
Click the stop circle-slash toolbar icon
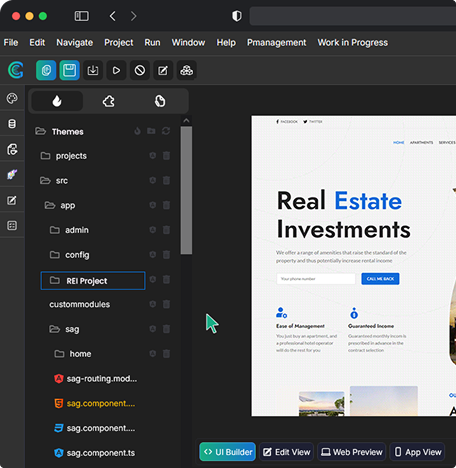pyautogui.click(x=140, y=70)
